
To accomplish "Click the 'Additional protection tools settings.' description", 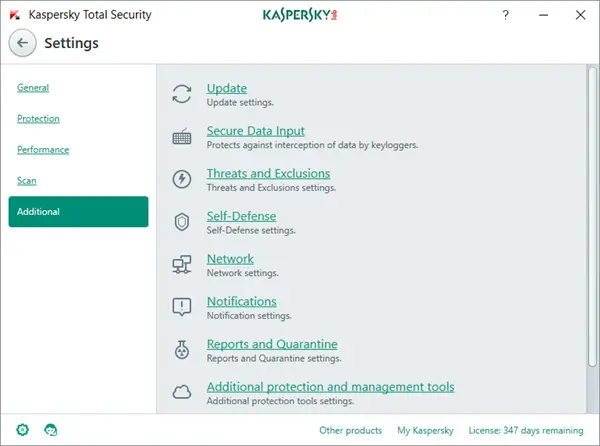I will [280, 401].
